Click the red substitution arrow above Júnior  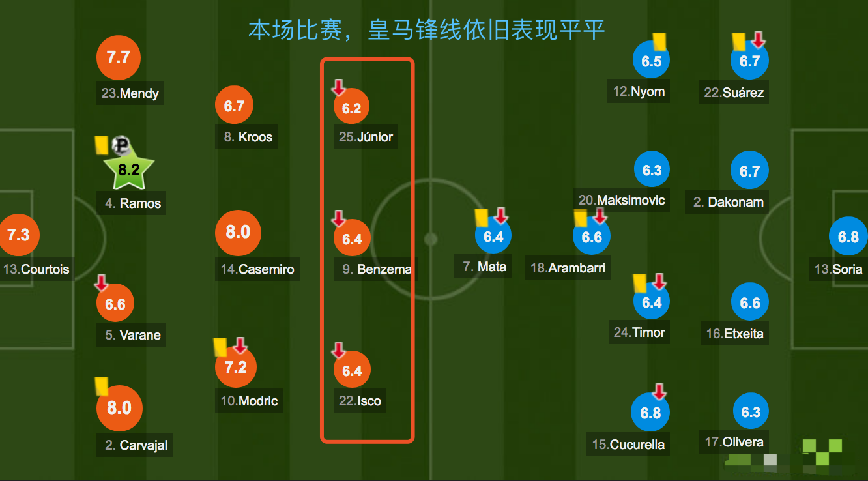(339, 87)
